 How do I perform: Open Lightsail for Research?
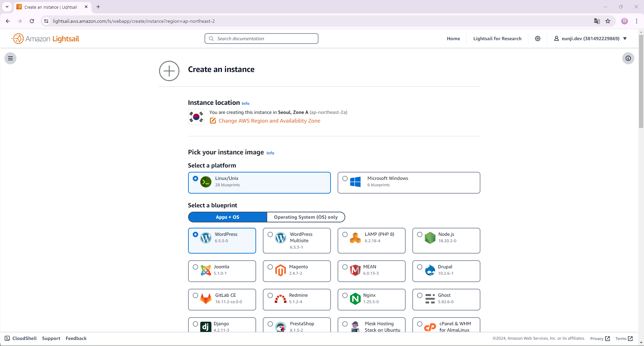497,39
